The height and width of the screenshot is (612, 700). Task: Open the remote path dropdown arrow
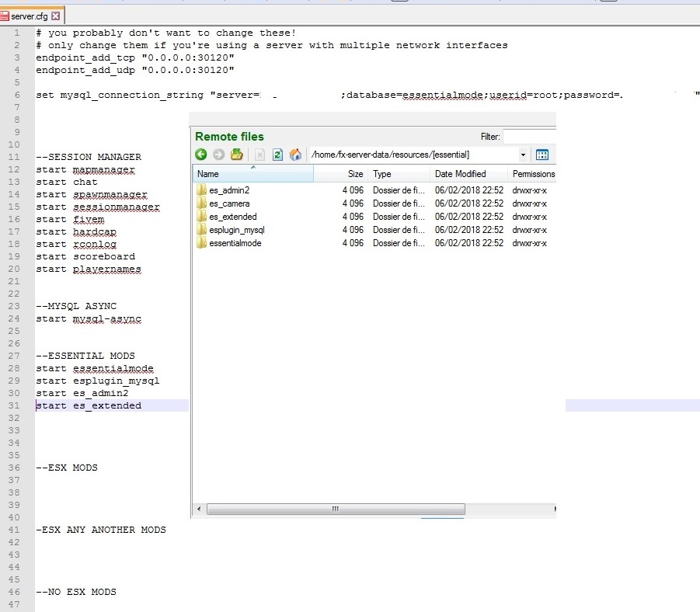[523, 155]
